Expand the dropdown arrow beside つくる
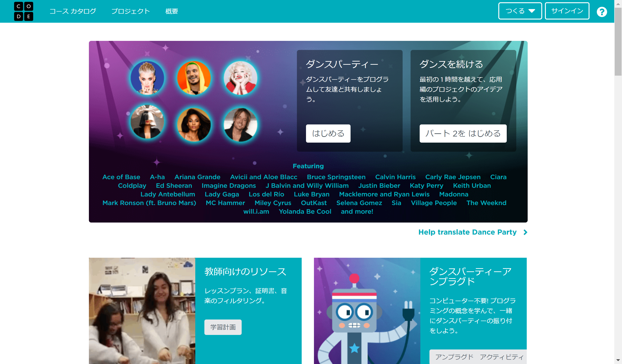622x364 pixels. point(532,11)
